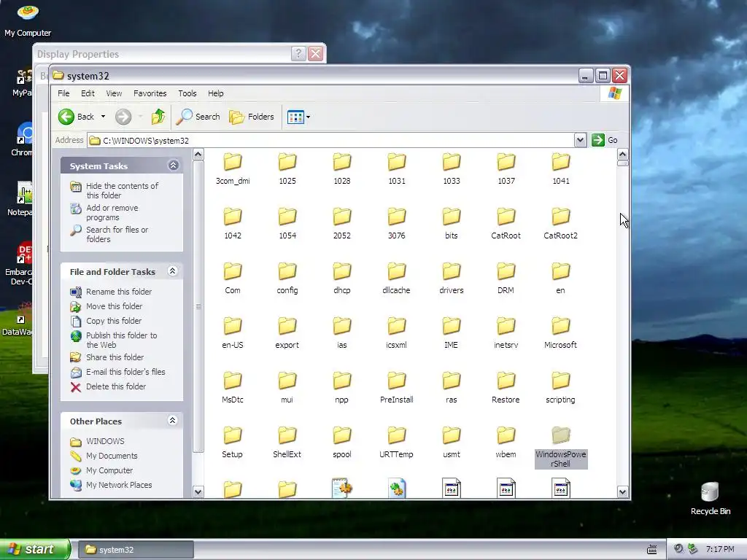
Task: Open the Help menu
Action: (x=215, y=93)
